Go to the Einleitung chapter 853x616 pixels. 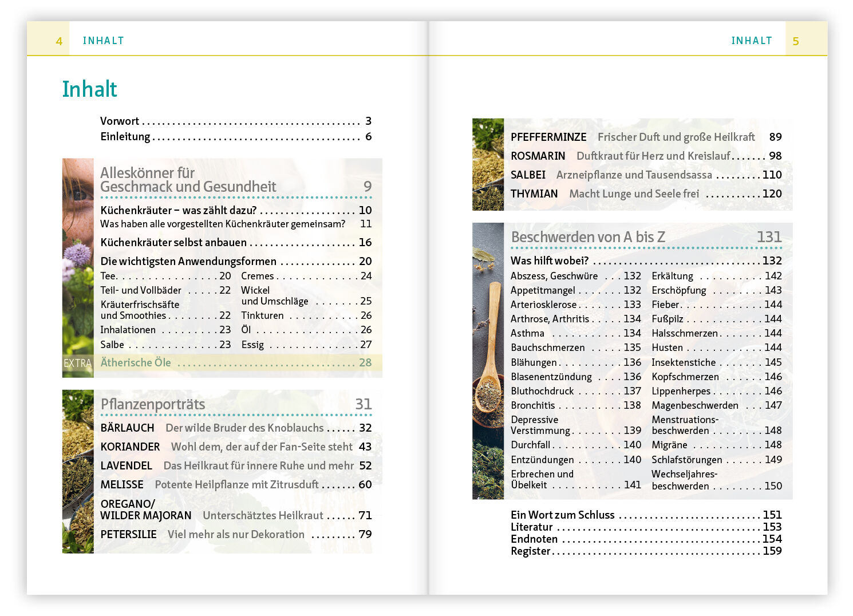[x=125, y=137]
